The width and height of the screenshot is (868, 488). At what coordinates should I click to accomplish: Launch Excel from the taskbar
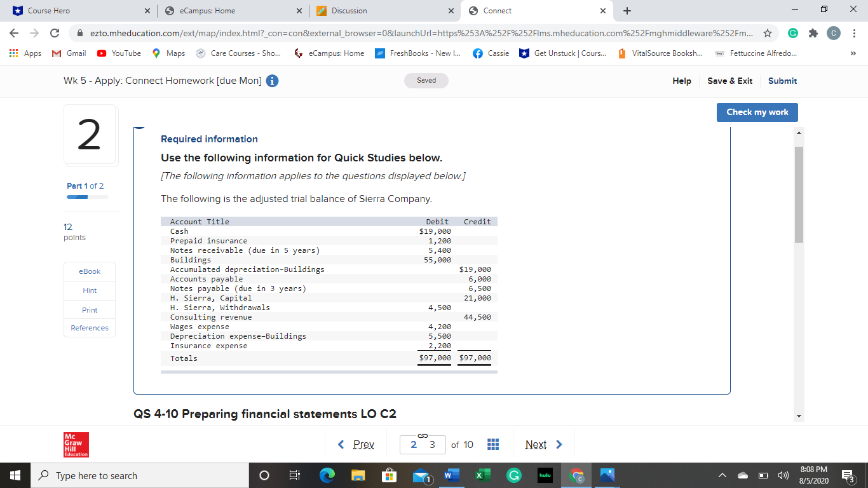(483, 475)
